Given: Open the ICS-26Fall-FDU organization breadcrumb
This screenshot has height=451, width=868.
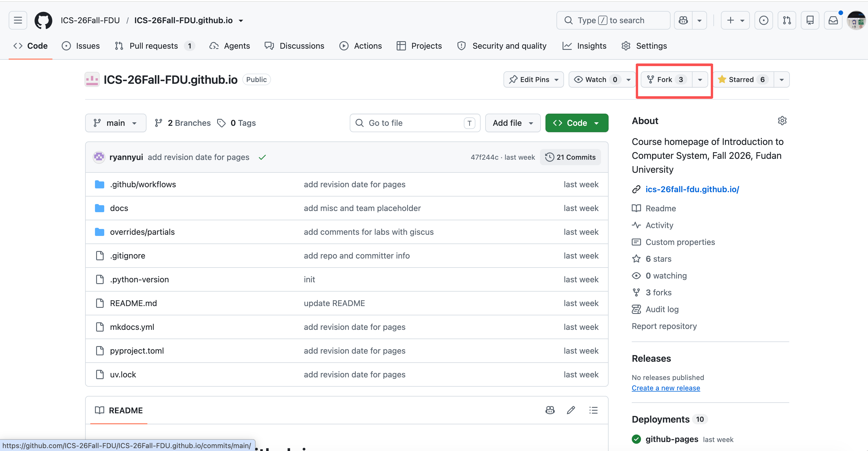Looking at the screenshot, I should click(90, 20).
